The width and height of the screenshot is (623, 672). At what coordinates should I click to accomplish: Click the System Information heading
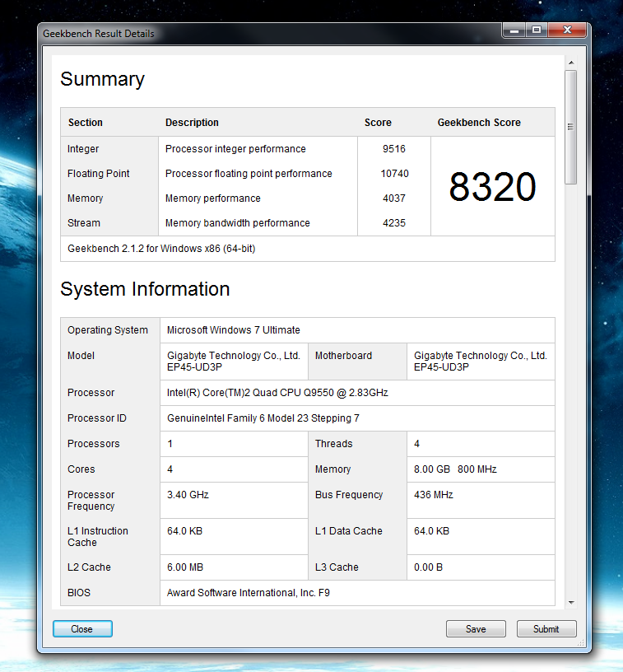(x=145, y=289)
